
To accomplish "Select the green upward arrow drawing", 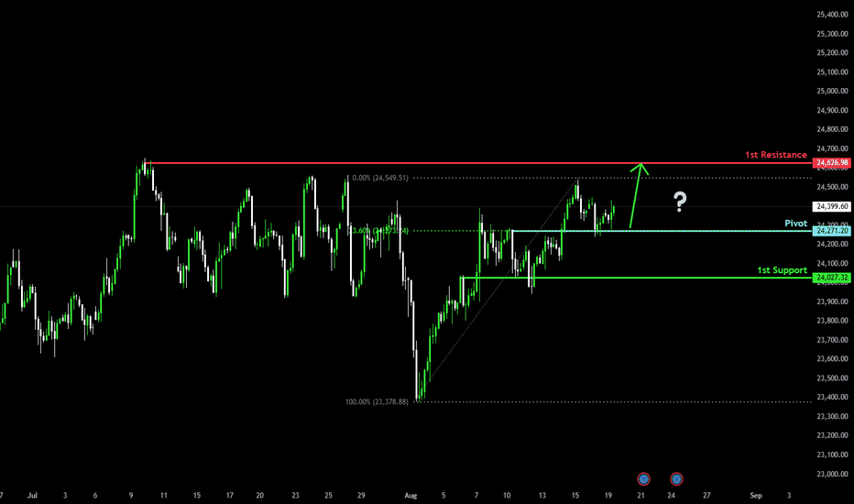I will tap(637, 195).
